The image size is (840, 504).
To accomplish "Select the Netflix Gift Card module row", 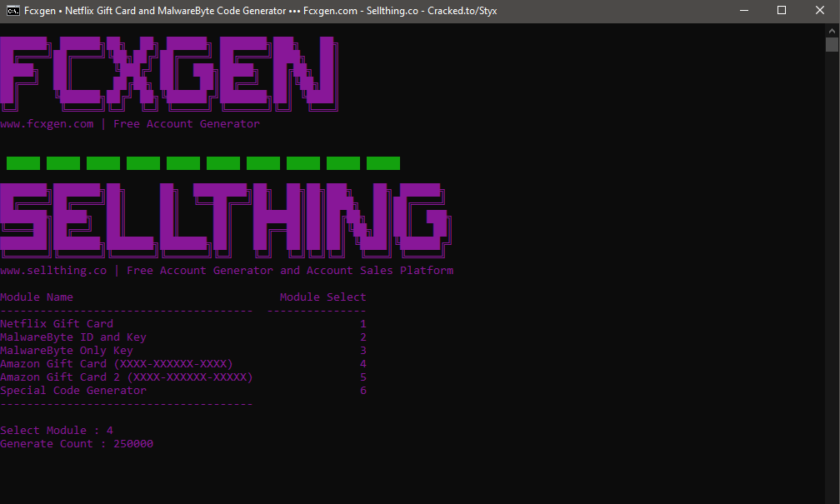I will [183, 323].
